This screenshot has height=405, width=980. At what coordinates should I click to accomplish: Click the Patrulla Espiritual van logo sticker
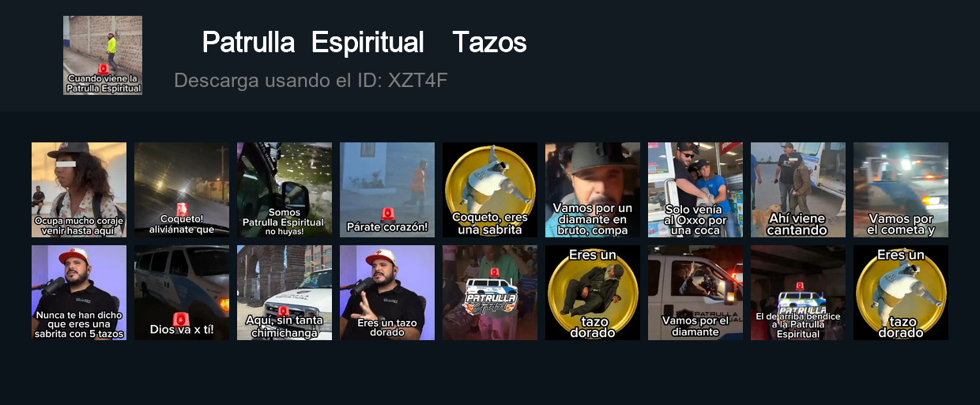pos(490,293)
